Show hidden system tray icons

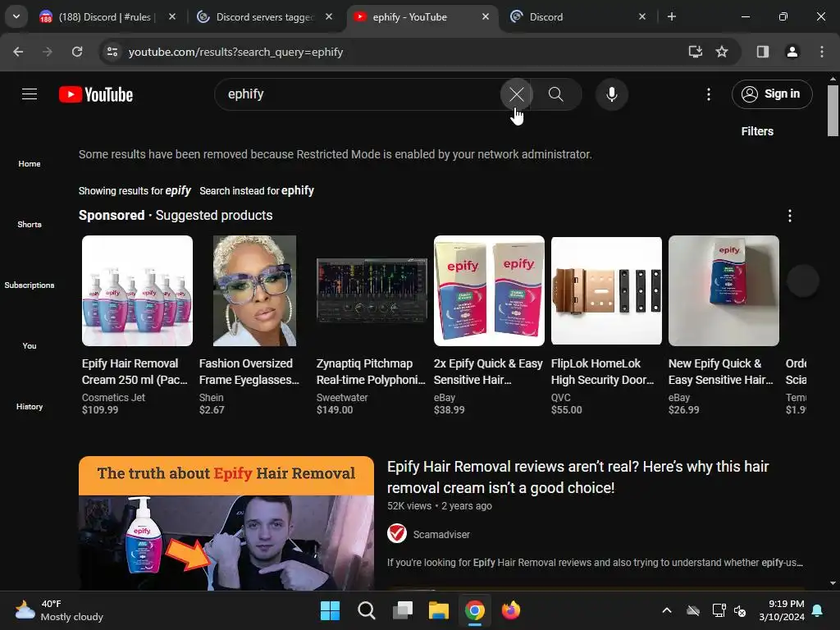point(667,610)
